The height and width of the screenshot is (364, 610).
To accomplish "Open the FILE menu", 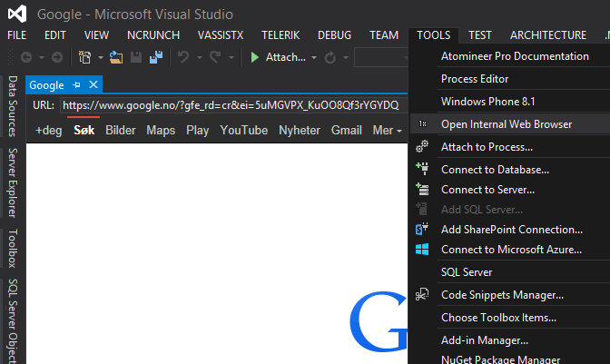I will pyautogui.click(x=16, y=35).
